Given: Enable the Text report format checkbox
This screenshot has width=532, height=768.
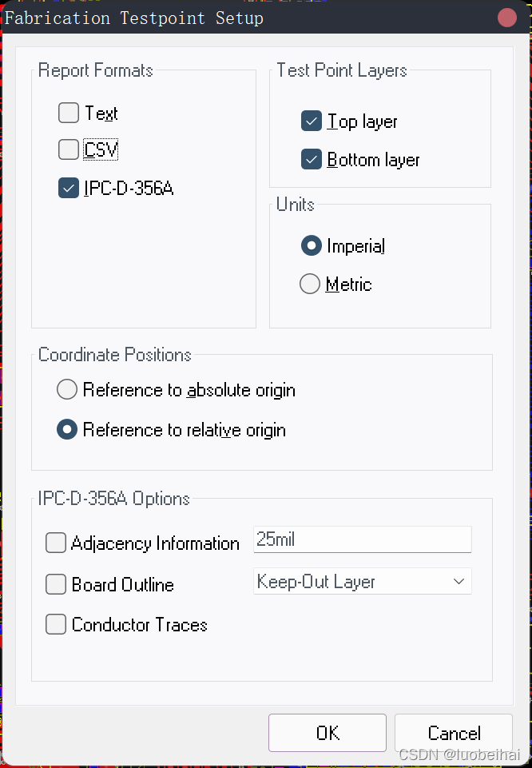Looking at the screenshot, I should (x=69, y=113).
